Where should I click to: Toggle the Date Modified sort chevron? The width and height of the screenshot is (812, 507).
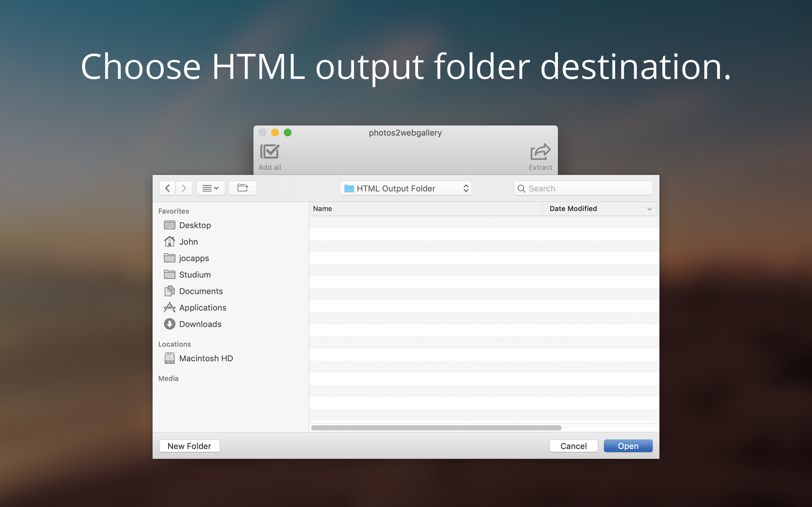click(649, 209)
